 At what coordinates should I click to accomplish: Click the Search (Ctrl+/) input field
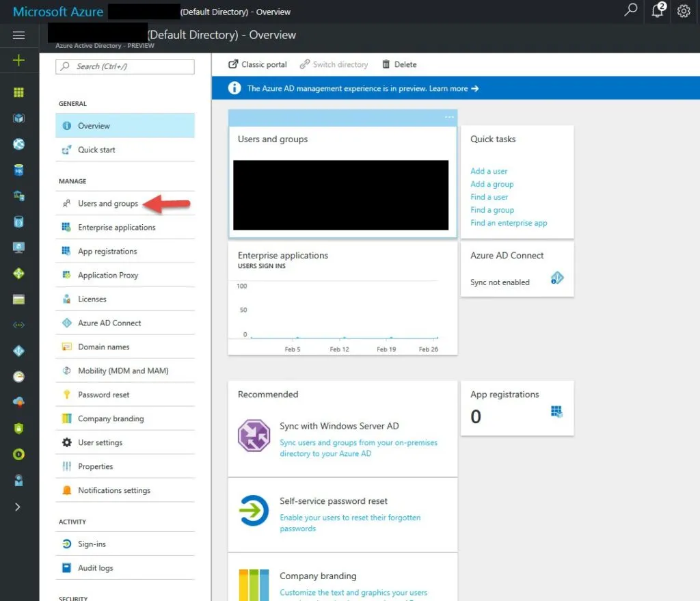coord(126,66)
